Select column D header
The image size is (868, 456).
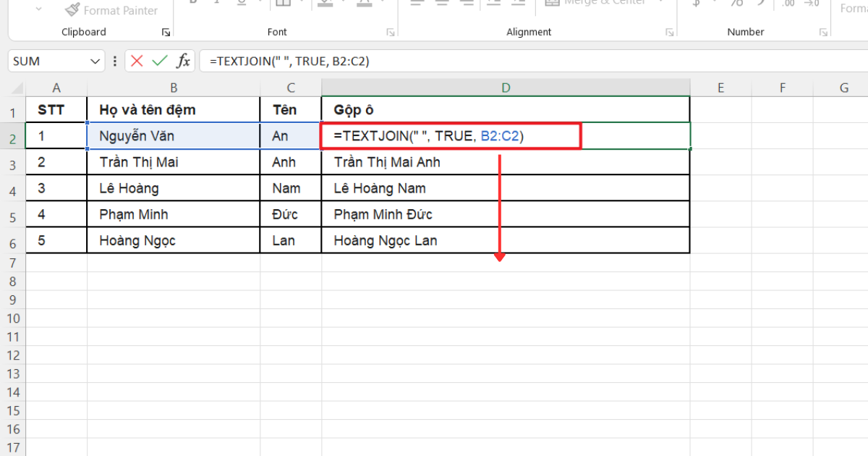pos(506,88)
